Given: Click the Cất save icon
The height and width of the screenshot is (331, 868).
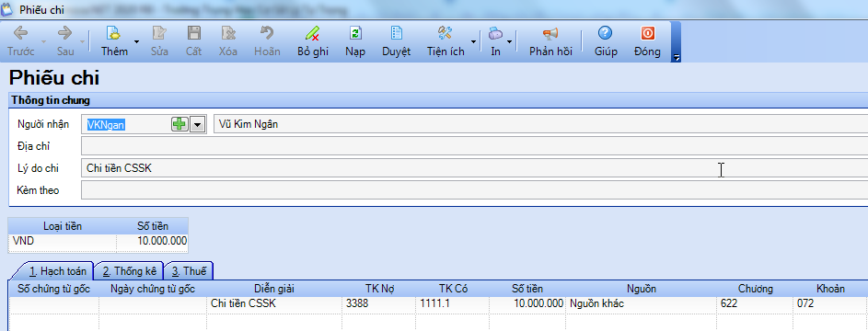Looking at the screenshot, I should (193, 33).
